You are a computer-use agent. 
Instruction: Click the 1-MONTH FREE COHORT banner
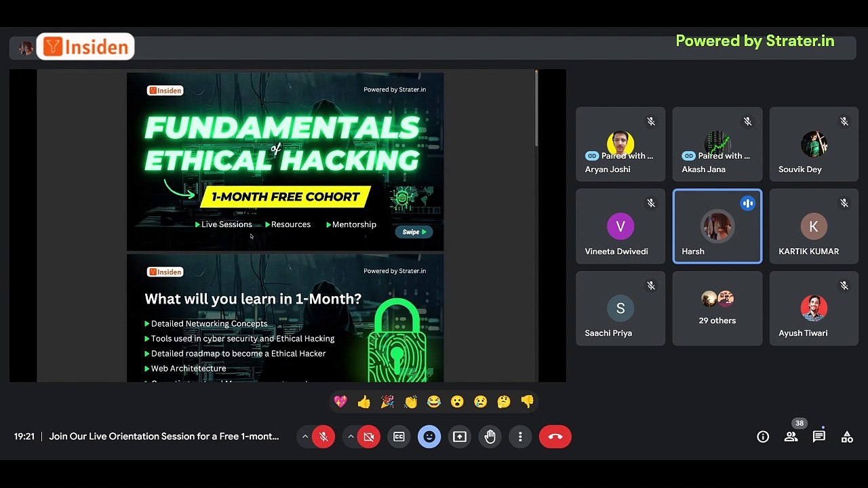[x=285, y=197]
